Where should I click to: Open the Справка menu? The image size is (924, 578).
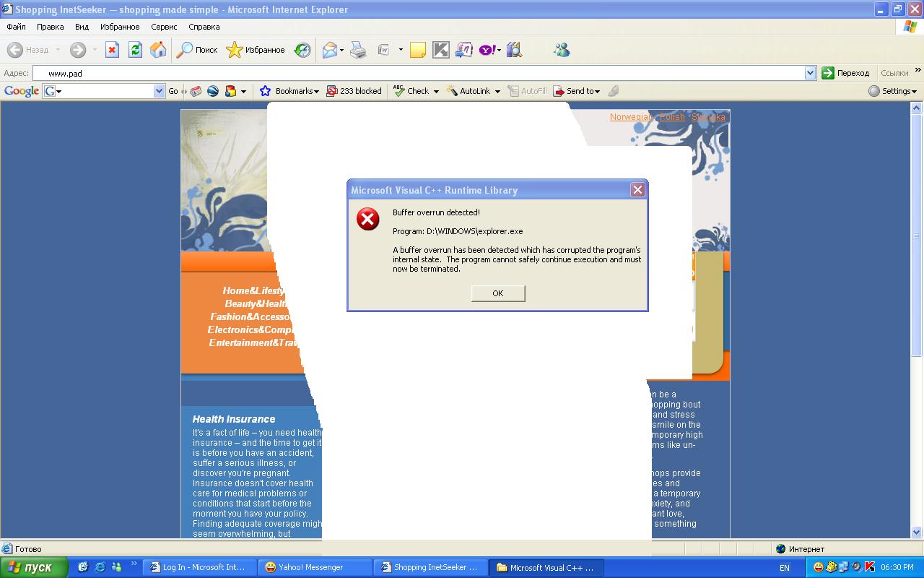pos(204,27)
